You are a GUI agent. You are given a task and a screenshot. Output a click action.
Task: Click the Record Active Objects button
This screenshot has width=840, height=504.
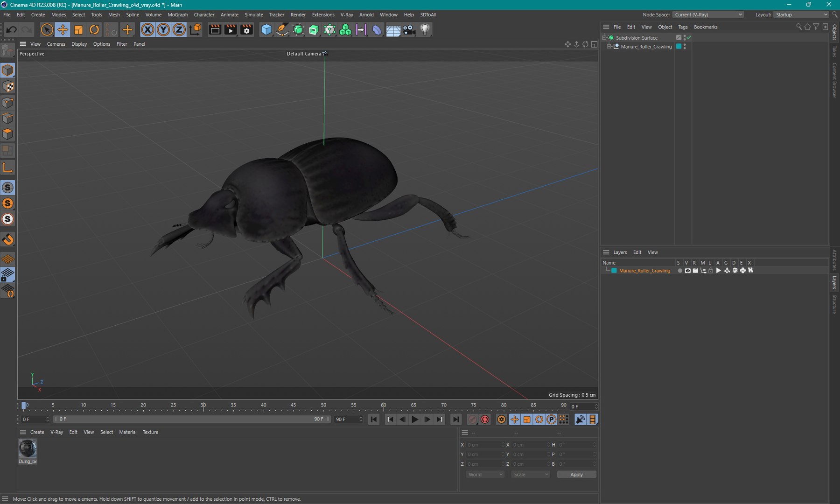coord(472,420)
